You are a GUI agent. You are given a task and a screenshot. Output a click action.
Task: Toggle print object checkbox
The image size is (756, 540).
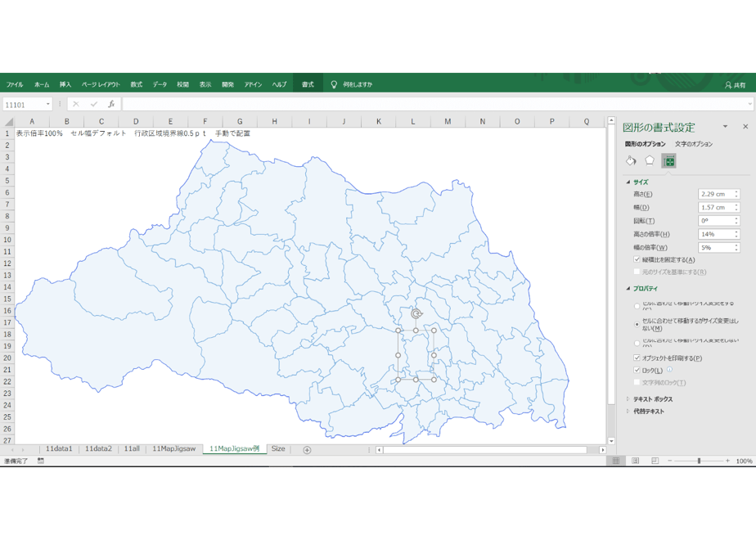[x=637, y=358]
